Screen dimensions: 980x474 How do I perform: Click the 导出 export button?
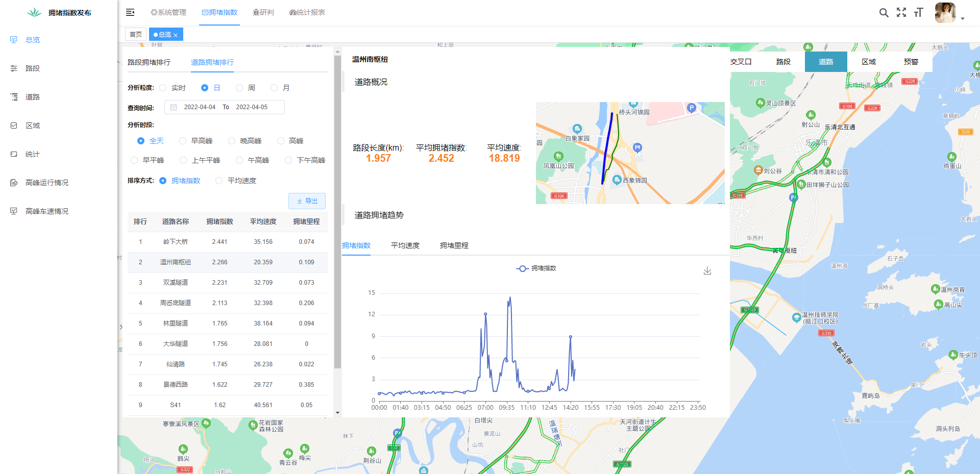click(307, 201)
